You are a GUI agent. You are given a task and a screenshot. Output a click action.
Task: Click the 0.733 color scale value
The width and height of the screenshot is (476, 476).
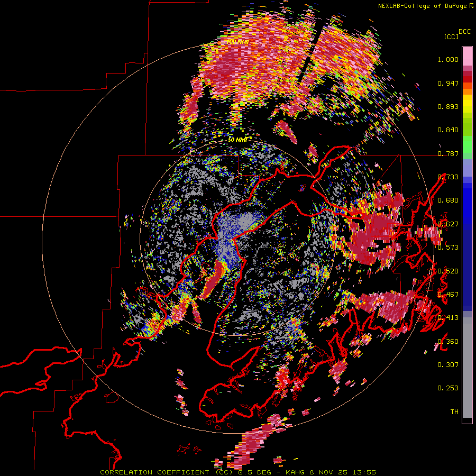448,177
